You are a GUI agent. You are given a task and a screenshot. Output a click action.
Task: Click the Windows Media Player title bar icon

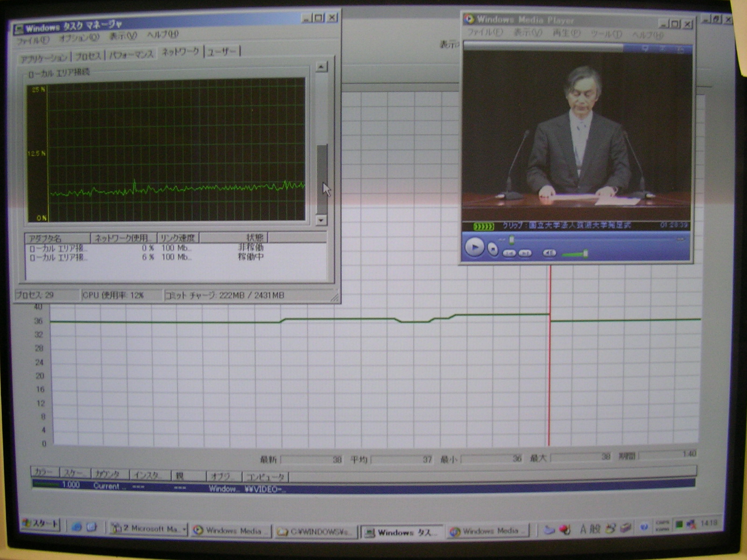pos(469,19)
